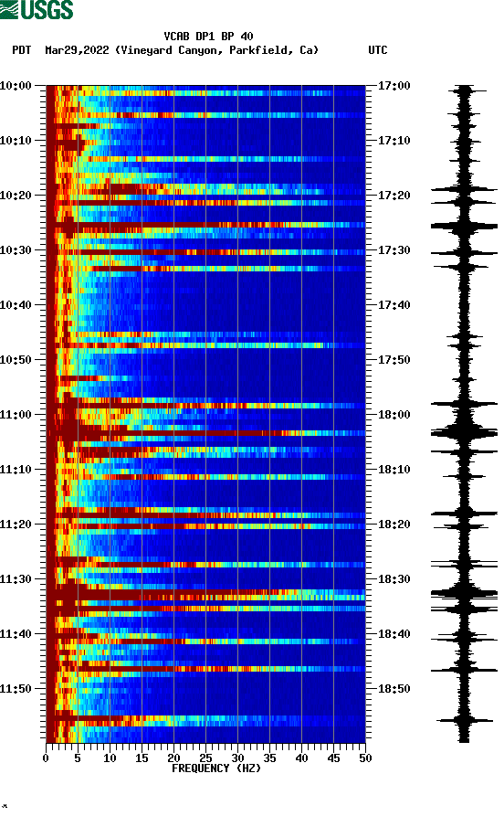Click the '17:00' UTC time label
The image size is (504, 816).
point(394,85)
